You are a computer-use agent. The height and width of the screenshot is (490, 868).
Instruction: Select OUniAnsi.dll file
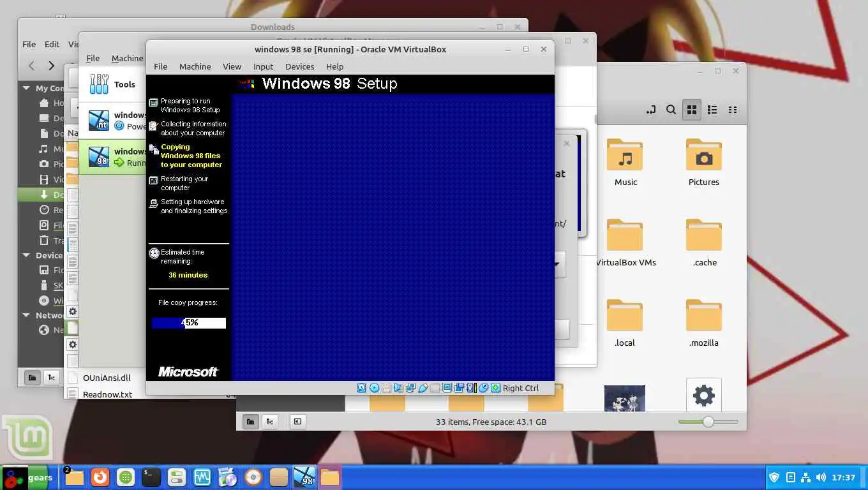(106, 378)
